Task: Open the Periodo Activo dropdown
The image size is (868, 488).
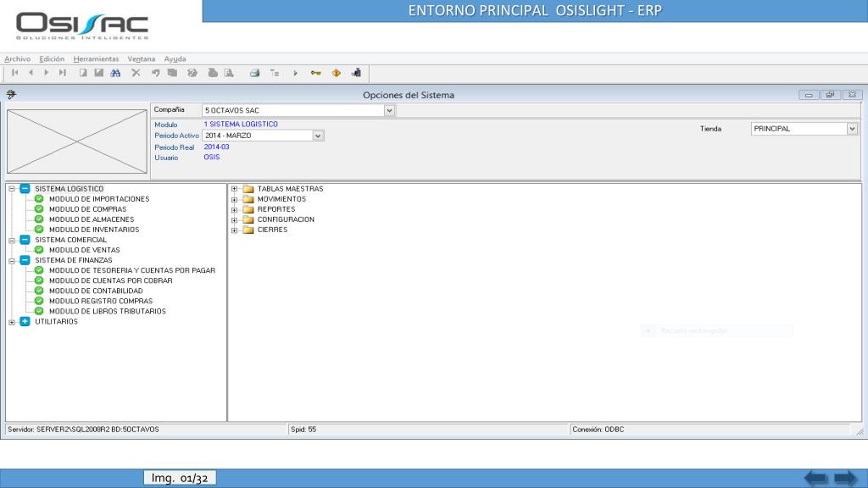Action: click(x=318, y=136)
